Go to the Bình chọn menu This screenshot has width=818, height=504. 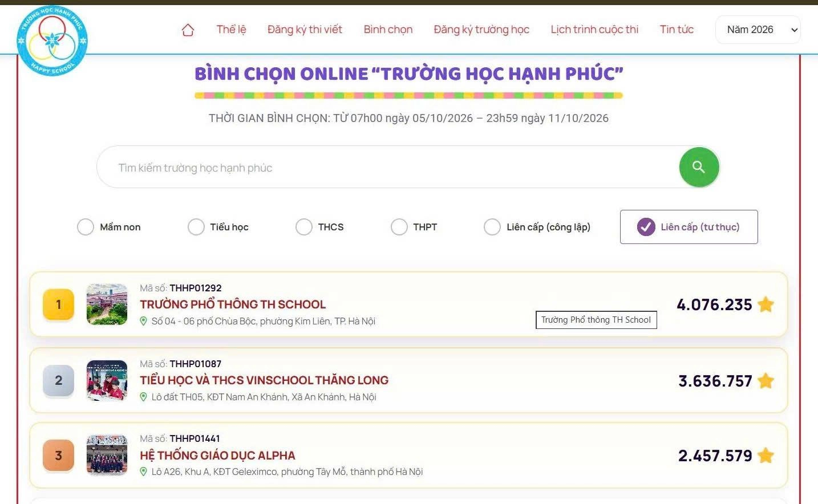click(x=388, y=30)
